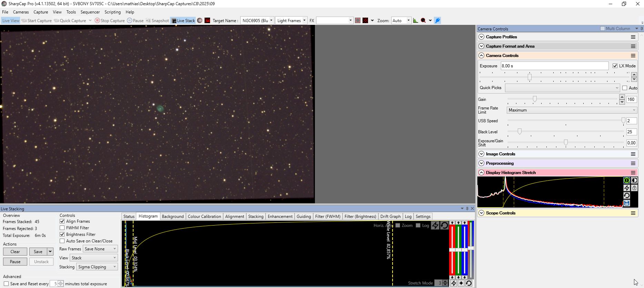Uncheck the Align Frames checkbox
This screenshot has height=288, width=644.
click(62, 221)
